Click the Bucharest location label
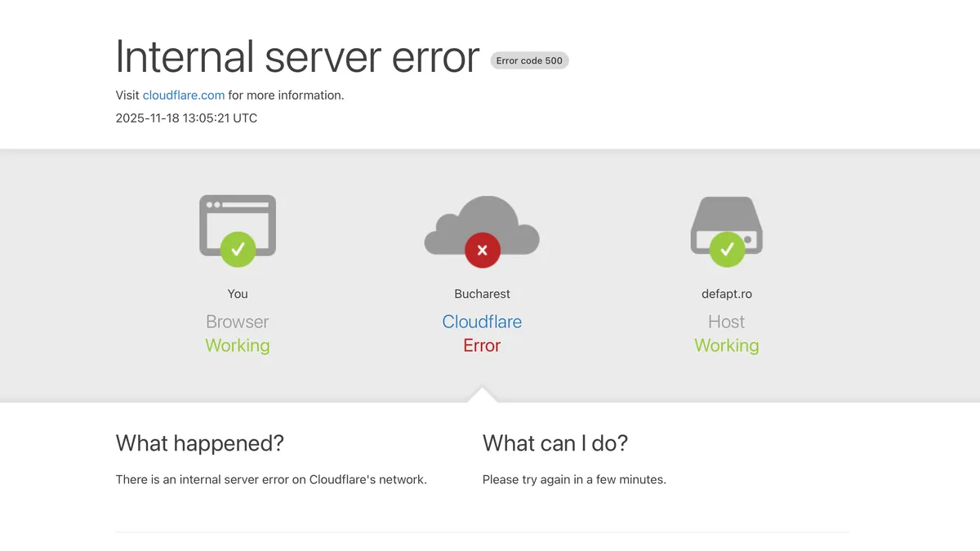The width and height of the screenshot is (980, 551). click(x=482, y=293)
